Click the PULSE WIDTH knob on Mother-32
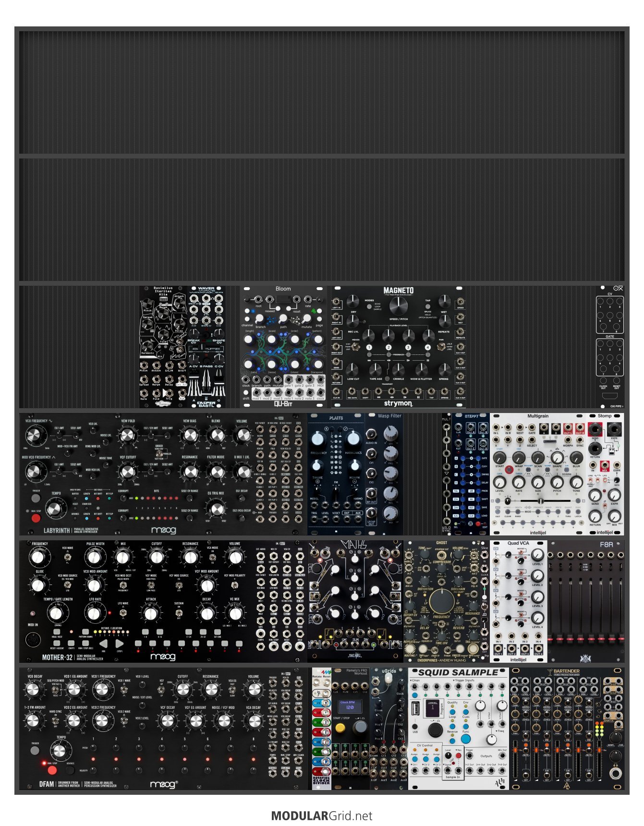This screenshot has height=826, width=644. coord(95,558)
